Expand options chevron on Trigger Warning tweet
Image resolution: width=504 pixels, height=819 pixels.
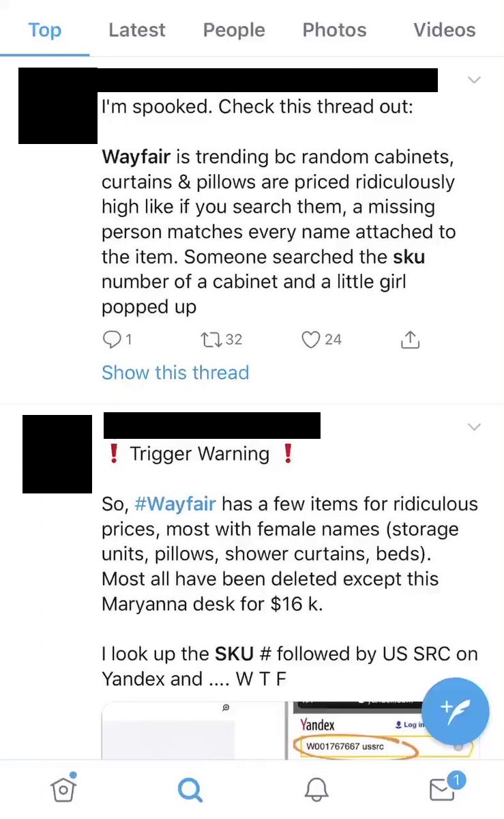coord(474,427)
